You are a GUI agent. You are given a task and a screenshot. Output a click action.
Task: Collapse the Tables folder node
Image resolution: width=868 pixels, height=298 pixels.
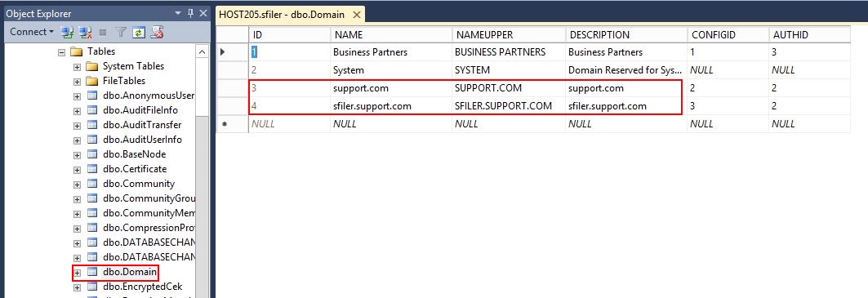(x=62, y=52)
